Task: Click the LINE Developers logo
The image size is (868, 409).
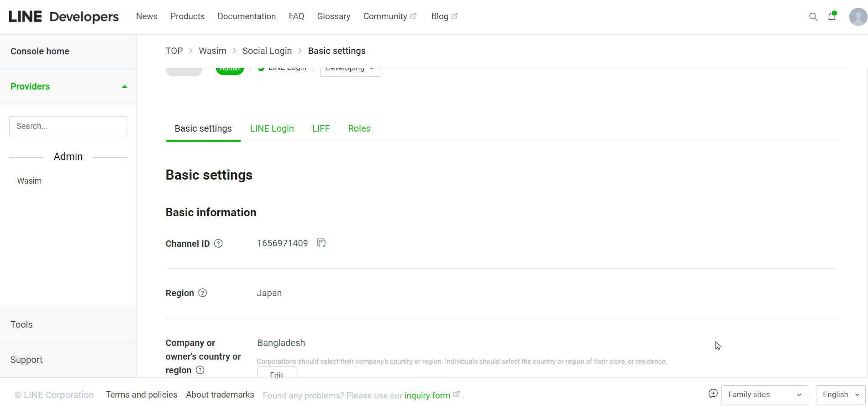Action: click(64, 17)
